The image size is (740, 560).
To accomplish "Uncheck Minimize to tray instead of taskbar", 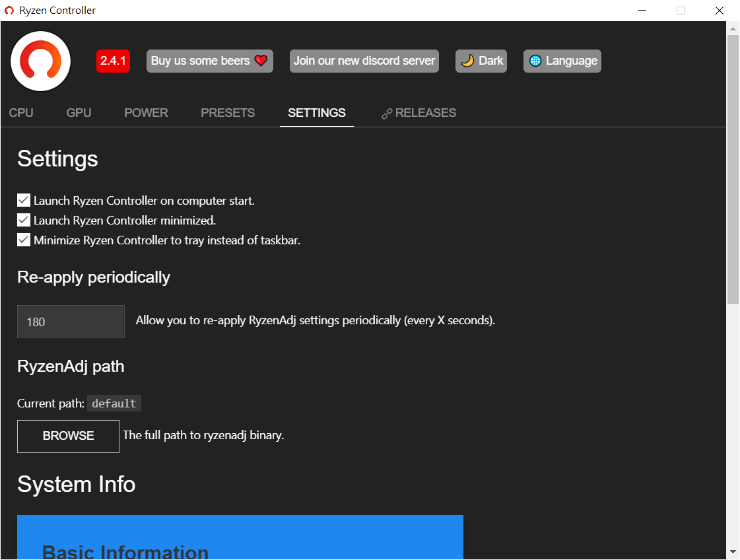I will 24,240.
